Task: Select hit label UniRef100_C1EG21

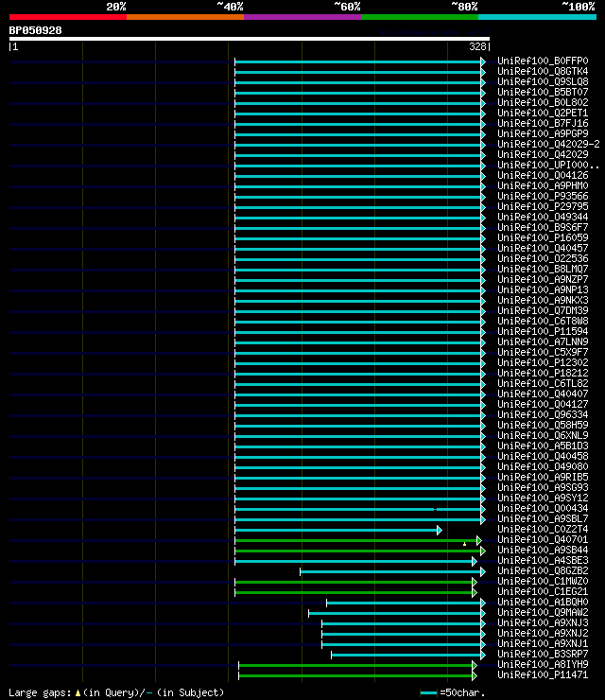Action: [x=543, y=592]
